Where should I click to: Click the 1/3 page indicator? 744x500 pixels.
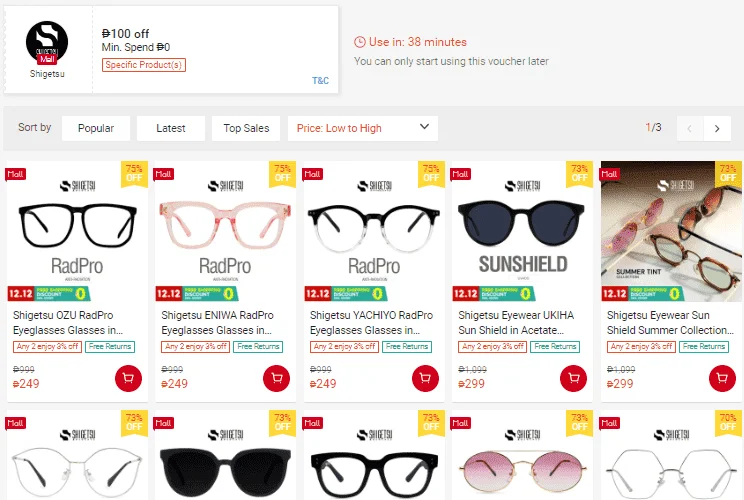(x=653, y=127)
